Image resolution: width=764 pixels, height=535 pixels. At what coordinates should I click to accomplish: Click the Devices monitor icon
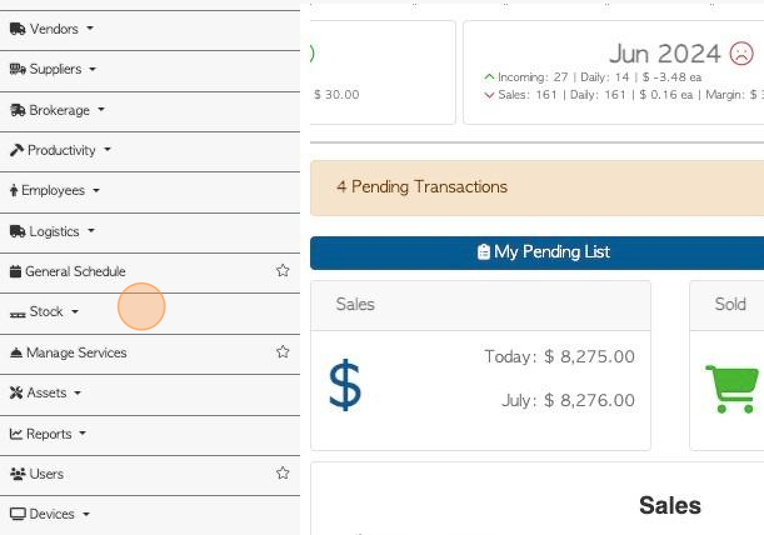click(x=18, y=514)
